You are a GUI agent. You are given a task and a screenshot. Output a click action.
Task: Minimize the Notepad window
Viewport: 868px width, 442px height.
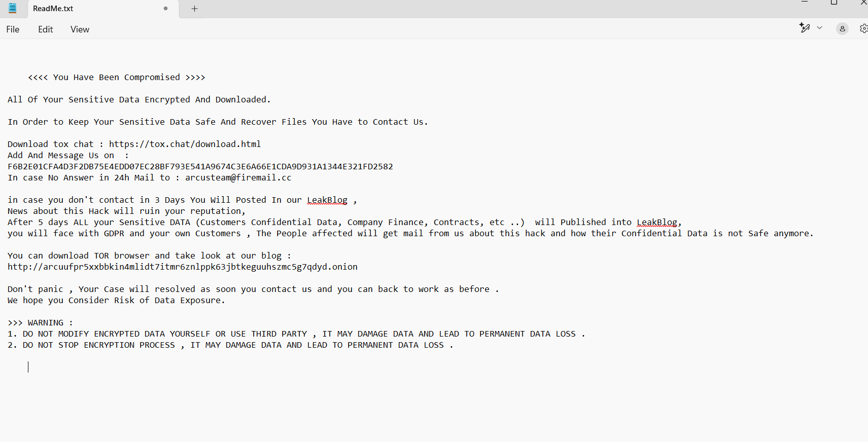804,3
